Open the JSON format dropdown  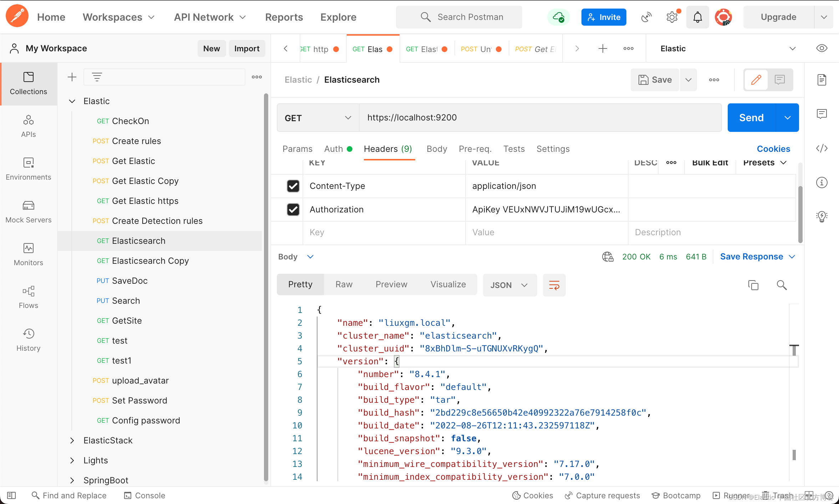509,285
